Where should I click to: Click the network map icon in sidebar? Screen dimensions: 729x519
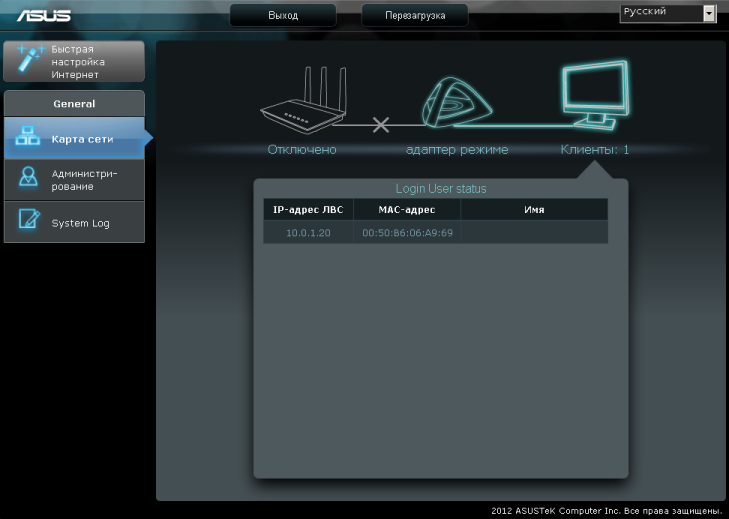(27, 136)
